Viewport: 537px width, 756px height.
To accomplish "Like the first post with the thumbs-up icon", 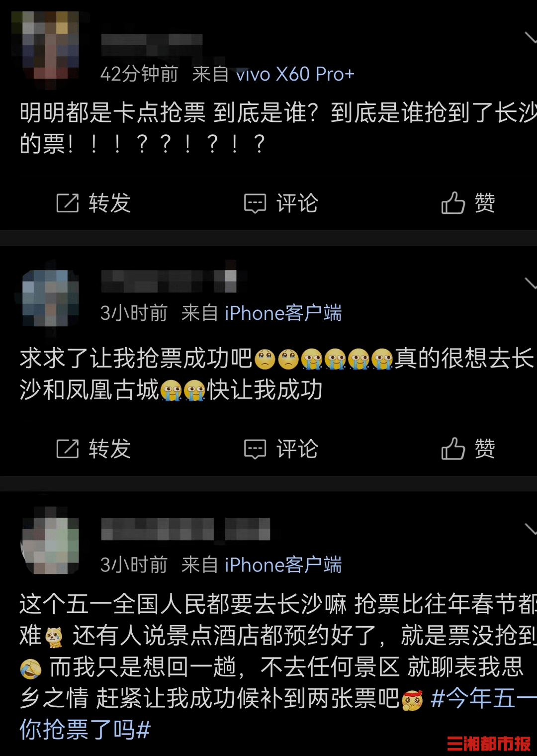I will [453, 203].
